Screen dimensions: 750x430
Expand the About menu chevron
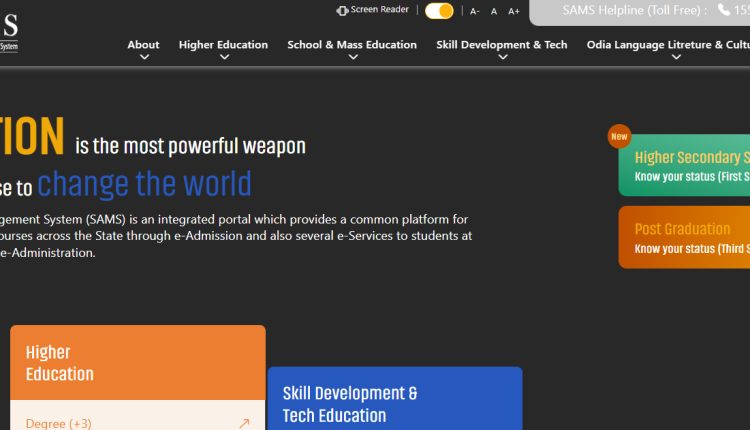(x=144, y=58)
